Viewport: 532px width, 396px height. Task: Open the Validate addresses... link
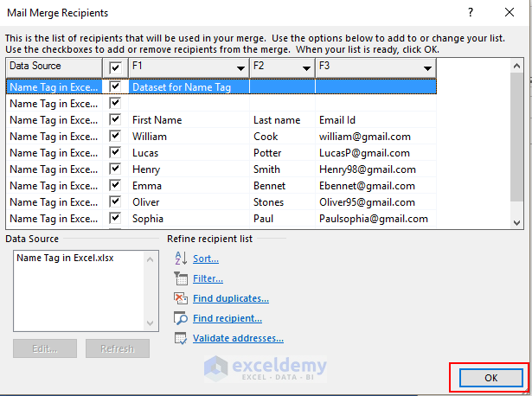238,338
